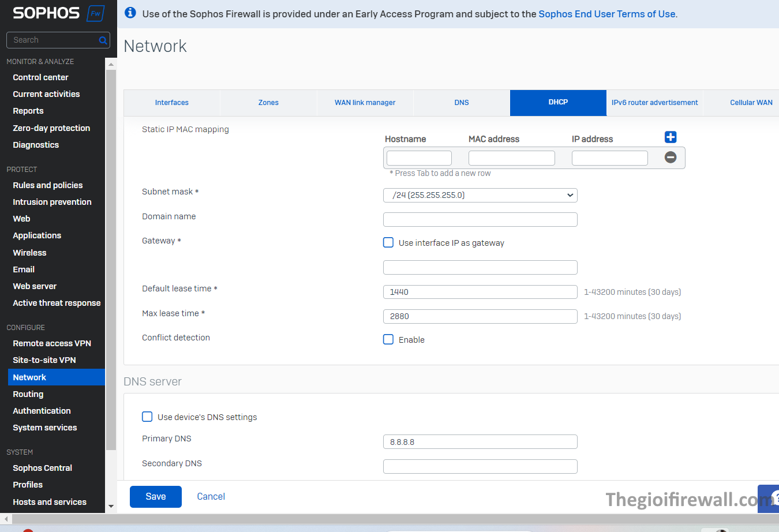The width and height of the screenshot is (779, 532).
Task: Click horizontal scrollbar left arrow
Action: [x=6, y=519]
